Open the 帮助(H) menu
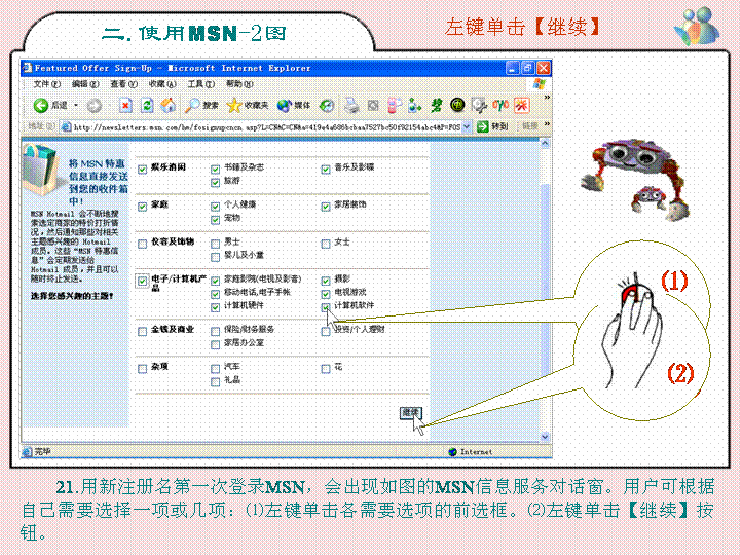 pyautogui.click(x=239, y=84)
